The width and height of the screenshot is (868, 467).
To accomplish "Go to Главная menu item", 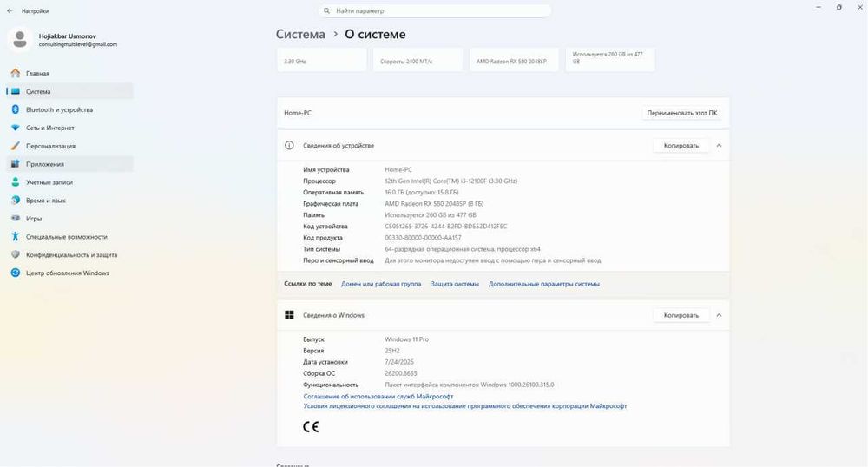I will (x=37, y=73).
